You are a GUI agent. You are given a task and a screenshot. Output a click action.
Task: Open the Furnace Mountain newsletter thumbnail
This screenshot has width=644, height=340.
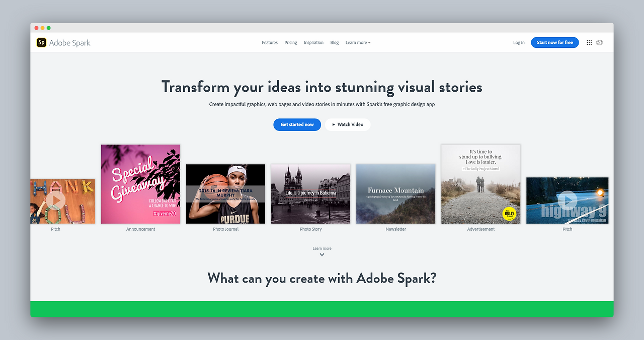pyautogui.click(x=396, y=194)
